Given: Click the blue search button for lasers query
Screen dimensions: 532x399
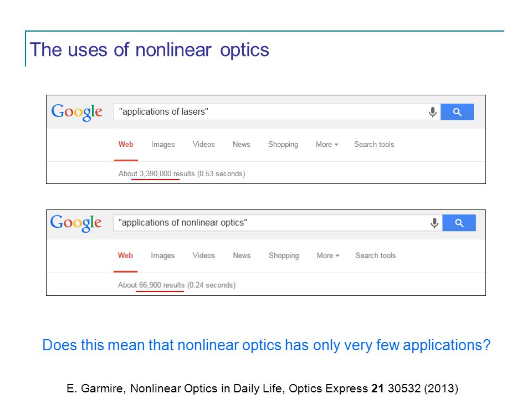Looking at the screenshot, I should (x=457, y=112).
